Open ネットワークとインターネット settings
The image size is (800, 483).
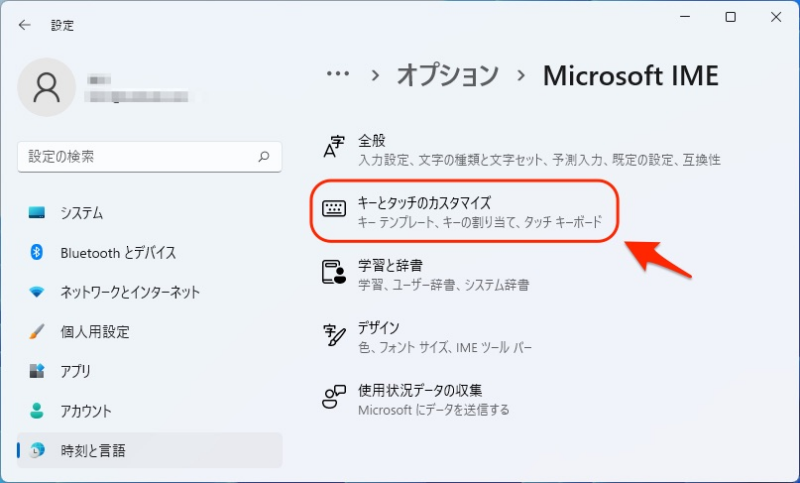149,292
